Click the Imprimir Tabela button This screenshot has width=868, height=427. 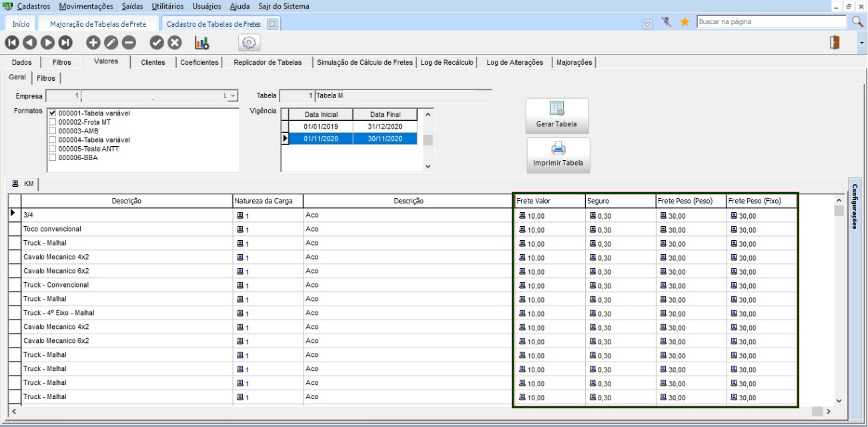(558, 155)
